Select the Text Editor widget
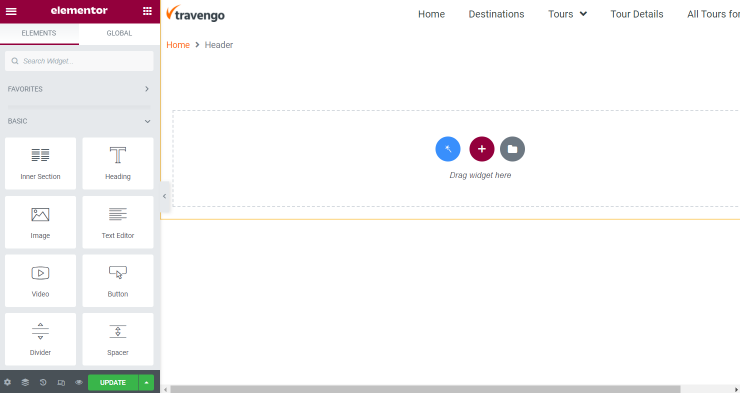 (118, 222)
